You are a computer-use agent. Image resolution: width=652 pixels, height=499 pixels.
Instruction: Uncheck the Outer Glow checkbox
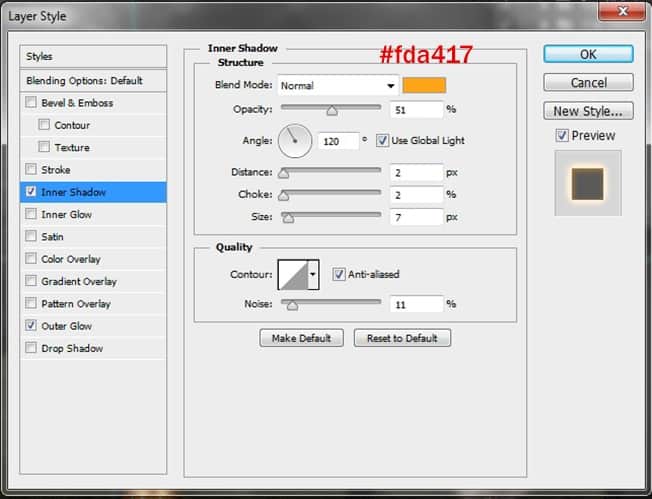coord(31,326)
